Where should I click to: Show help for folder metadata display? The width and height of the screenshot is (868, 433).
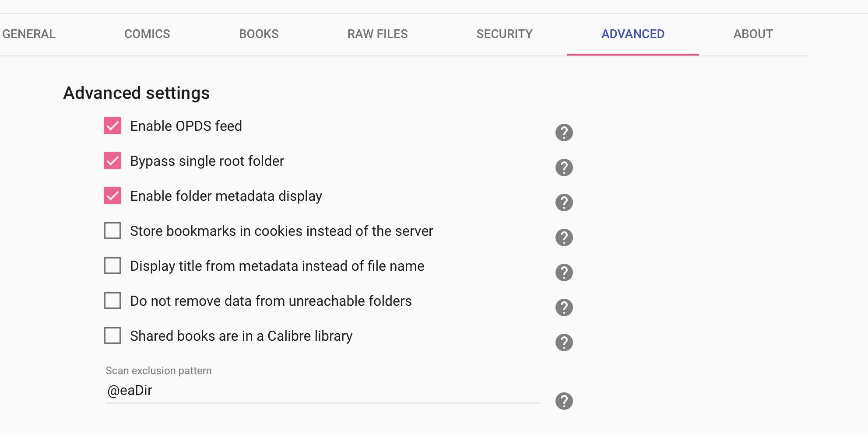(x=564, y=203)
